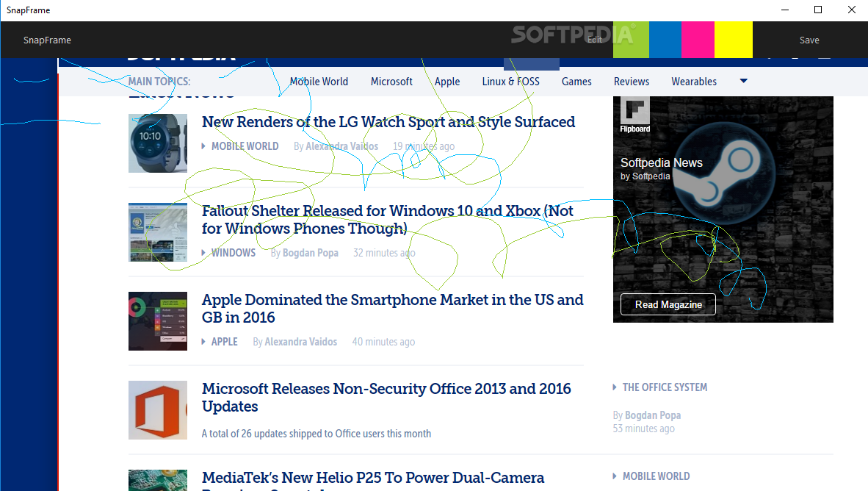Open LG Watch Sport renders article
Screen dimensions: 868x491
tap(388, 122)
